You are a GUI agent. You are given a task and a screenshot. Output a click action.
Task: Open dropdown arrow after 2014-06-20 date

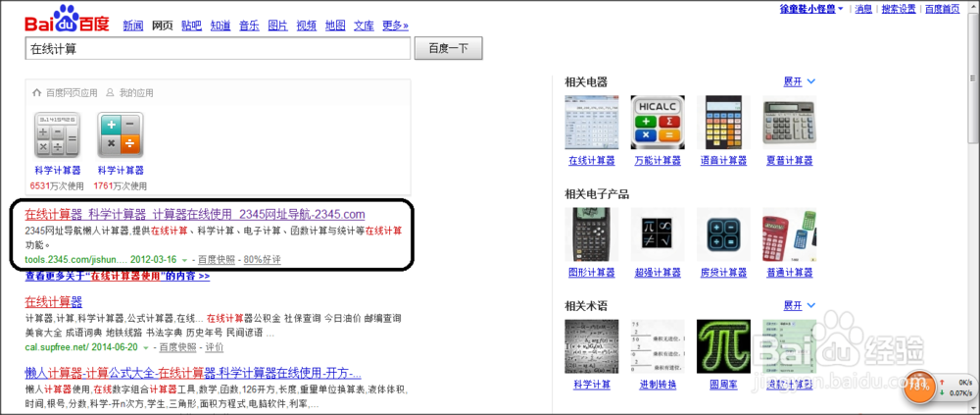pyautogui.click(x=146, y=347)
